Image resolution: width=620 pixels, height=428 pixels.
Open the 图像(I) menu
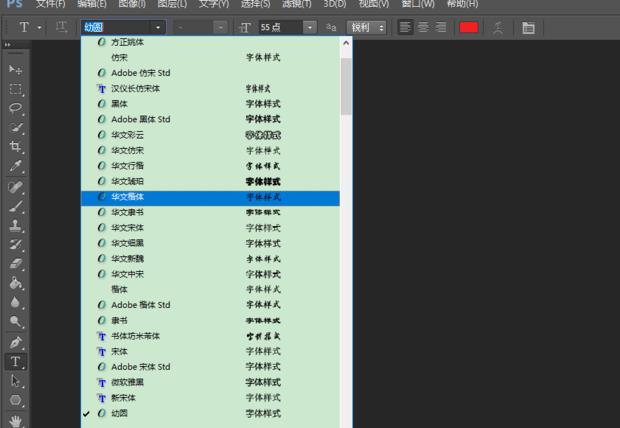pos(132,4)
